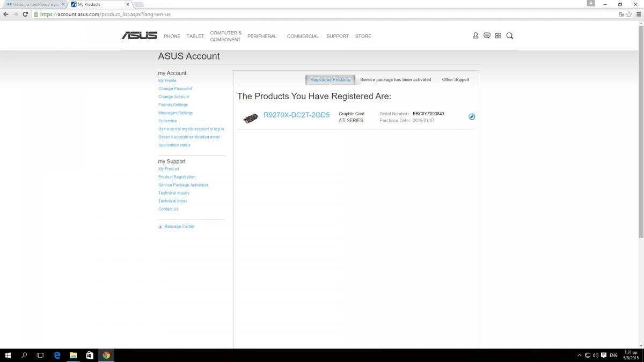Open the action center notification tray icon

coord(604,355)
